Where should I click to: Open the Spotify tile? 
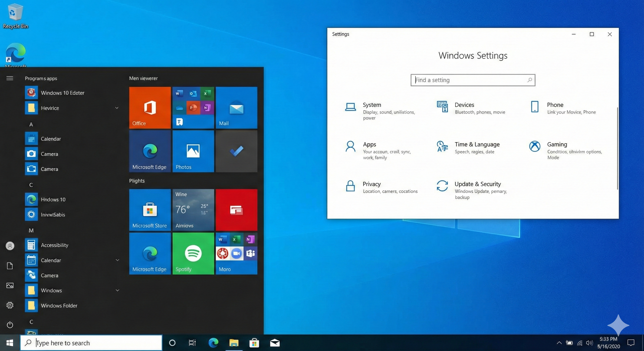click(x=193, y=253)
